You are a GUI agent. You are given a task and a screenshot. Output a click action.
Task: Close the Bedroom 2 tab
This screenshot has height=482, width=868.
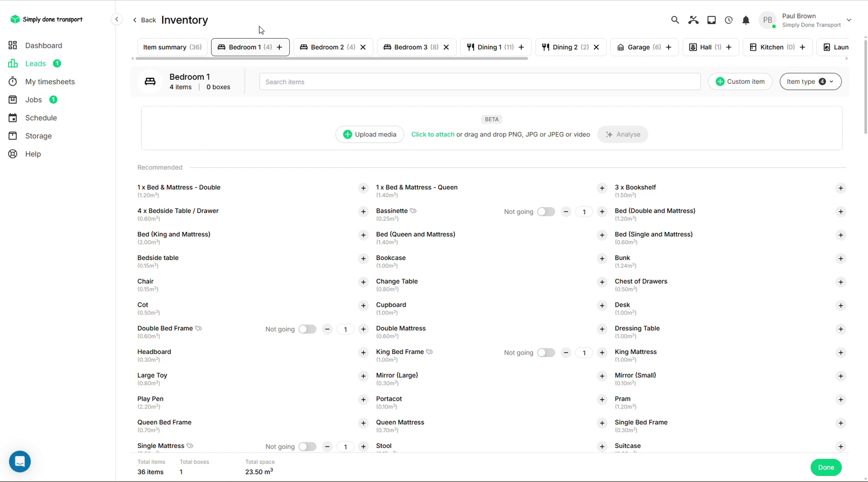coord(363,47)
